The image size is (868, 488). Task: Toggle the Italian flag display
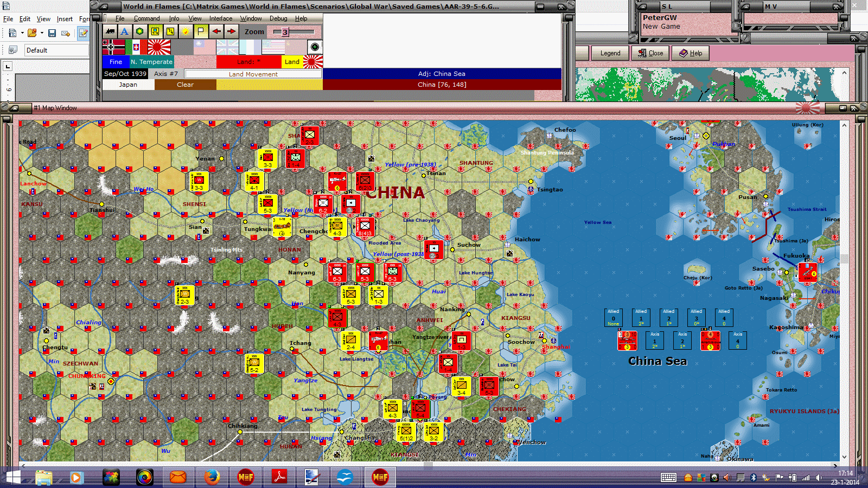[x=137, y=46]
